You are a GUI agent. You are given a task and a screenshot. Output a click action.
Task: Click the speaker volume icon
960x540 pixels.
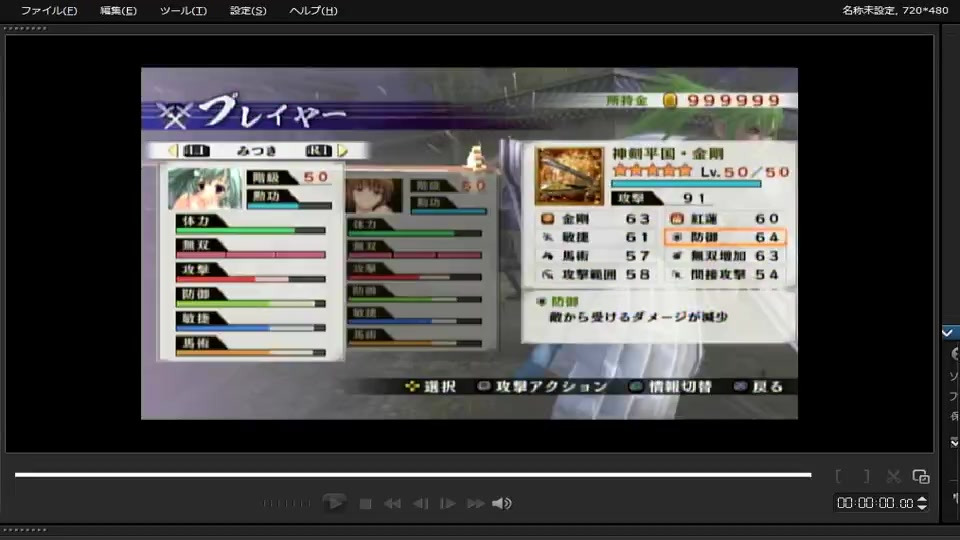(502, 503)
